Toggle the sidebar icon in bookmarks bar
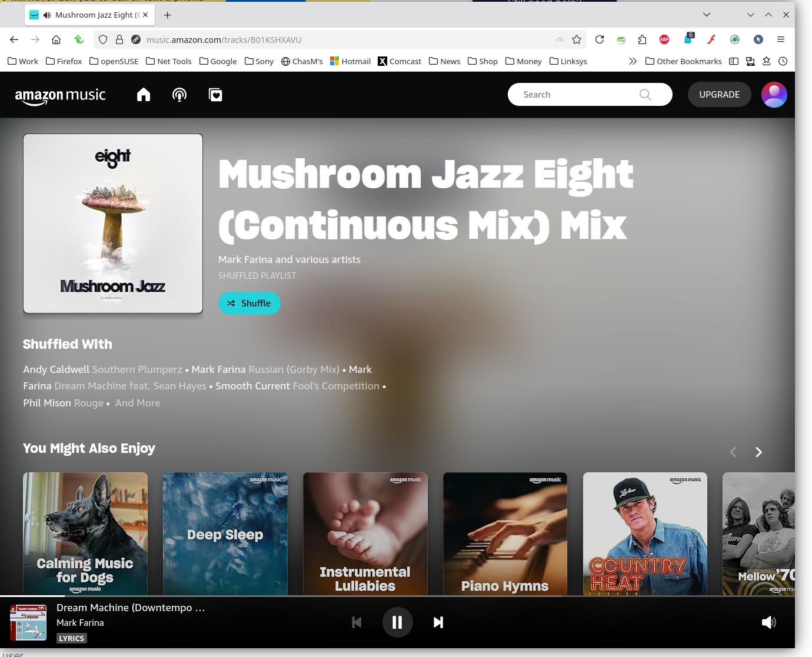Image resolution: width=812 pixels, height=657 pixels. pos(734,61)
